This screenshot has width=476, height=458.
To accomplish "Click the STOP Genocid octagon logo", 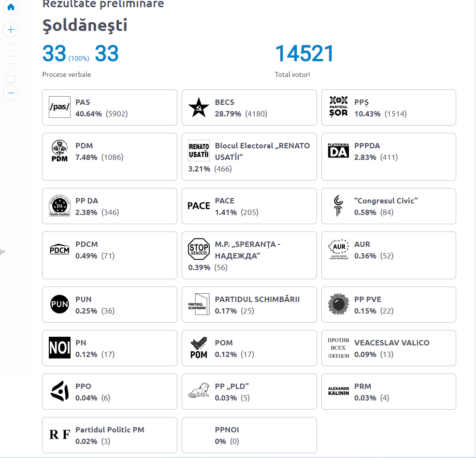I will pyautogui.click(x=199, y=249).
